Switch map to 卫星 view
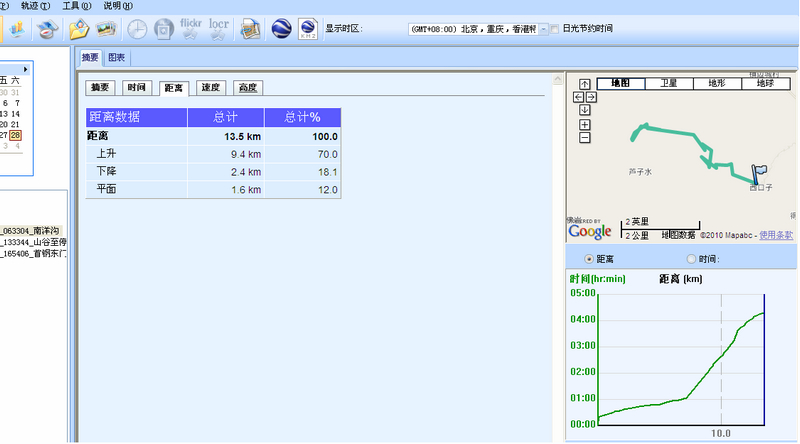 point(669,83)
